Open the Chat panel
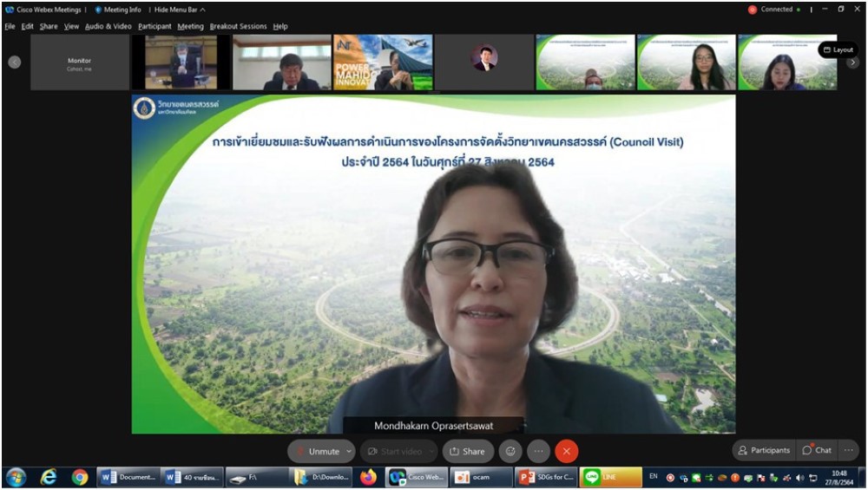This screenshot has height=490, width=868. pyautogui.click(x=817, y=450)
